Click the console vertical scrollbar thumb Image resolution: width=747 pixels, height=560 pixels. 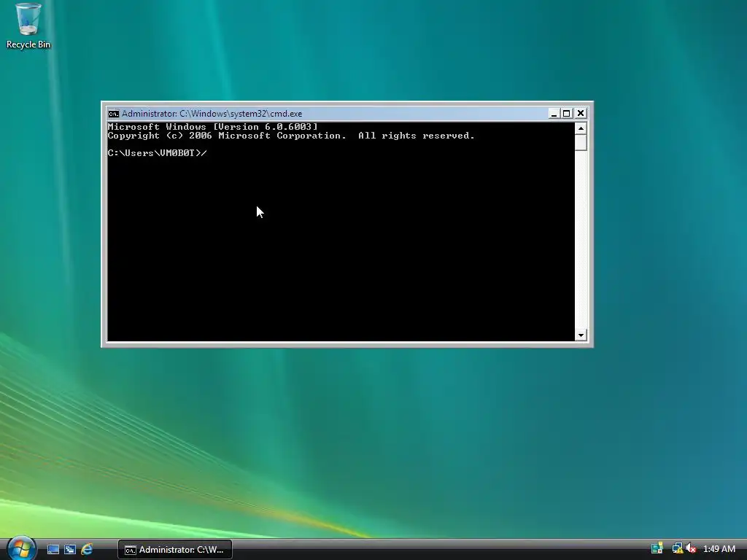click(x=581, y=142)
